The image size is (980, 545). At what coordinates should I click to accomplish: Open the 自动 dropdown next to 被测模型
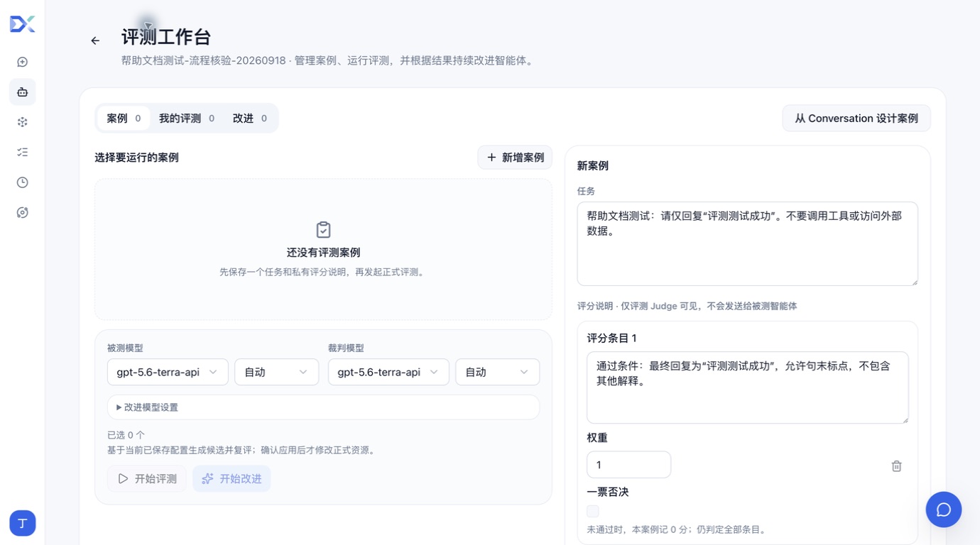click(x=276, y=372)
